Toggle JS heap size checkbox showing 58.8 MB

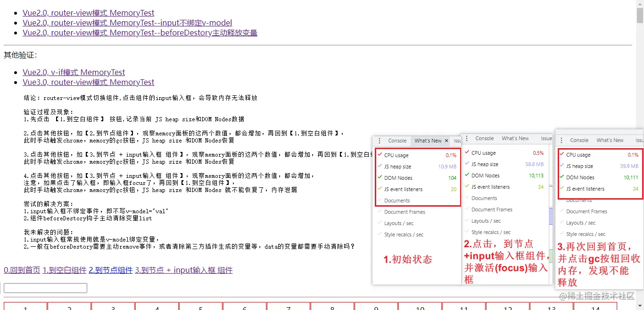[467, 164]
